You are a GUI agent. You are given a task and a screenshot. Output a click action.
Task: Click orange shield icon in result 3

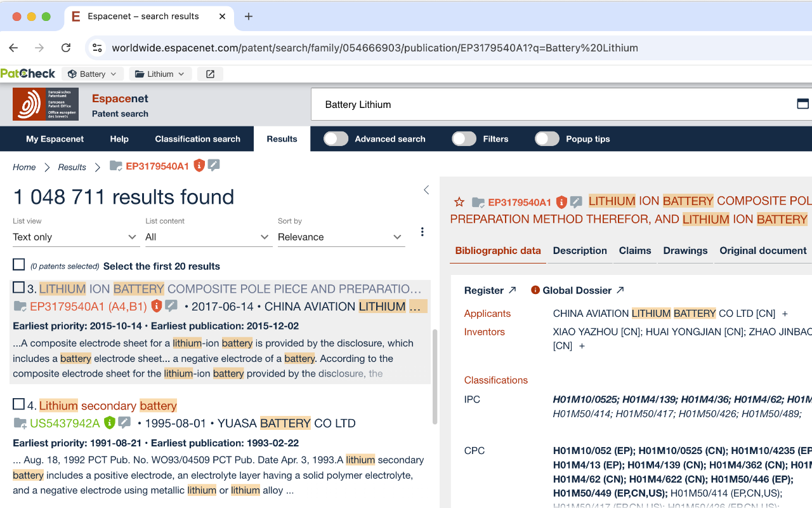[156, 306]
